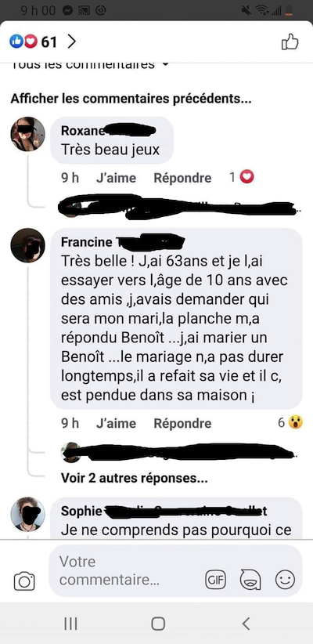Like Francine's comment with J'aime

[116, 423]
